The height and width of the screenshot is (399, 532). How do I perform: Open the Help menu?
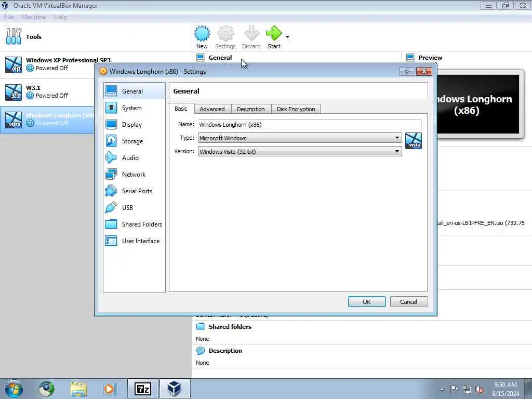click(60, 17)
